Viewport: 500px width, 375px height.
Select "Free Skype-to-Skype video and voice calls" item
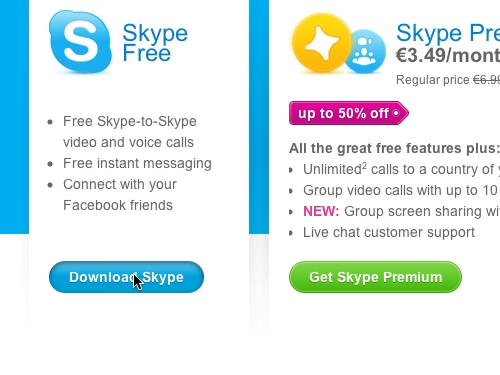[130, 132]
